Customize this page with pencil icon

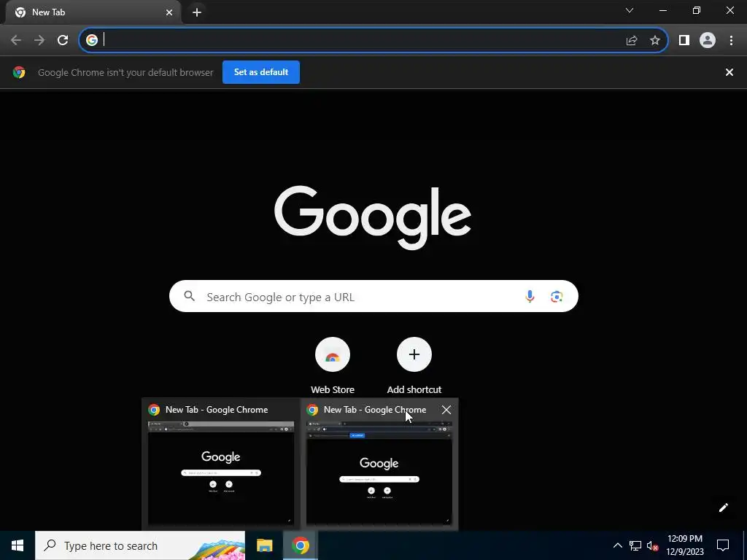pos(723,507)
